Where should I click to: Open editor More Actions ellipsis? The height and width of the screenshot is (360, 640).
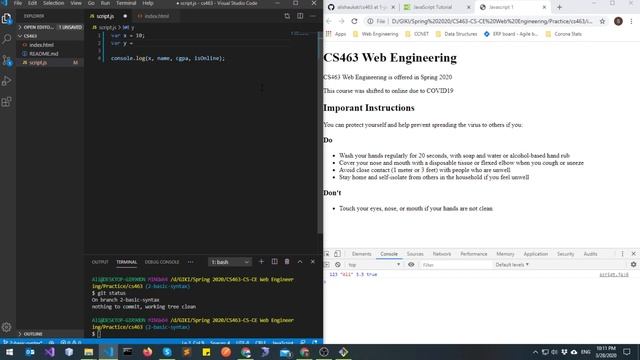pos(313,16)
